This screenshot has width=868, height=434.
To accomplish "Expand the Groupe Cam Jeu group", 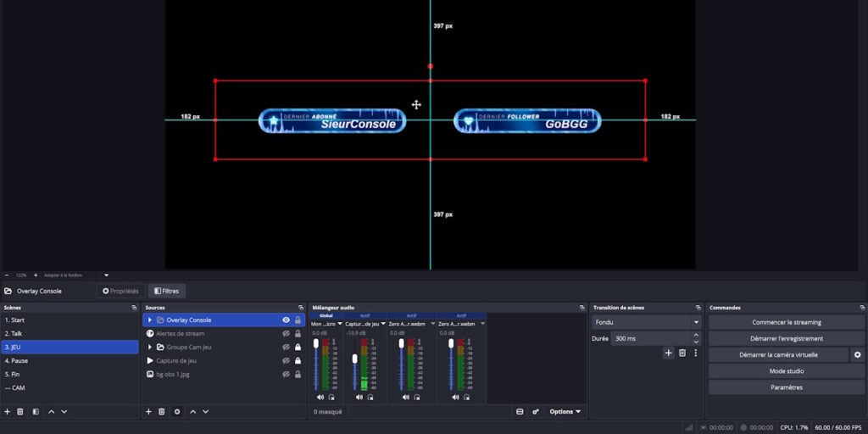I will click(149, 347).
